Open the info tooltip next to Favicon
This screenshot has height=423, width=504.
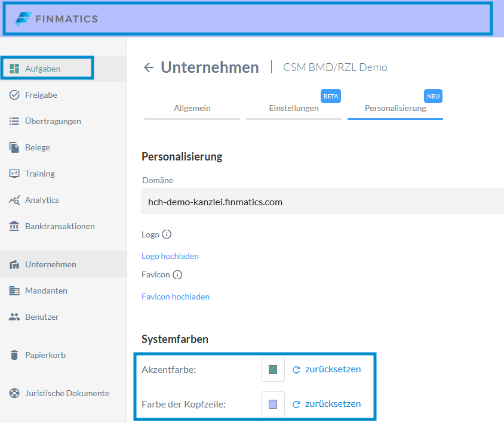click(177, 274)
